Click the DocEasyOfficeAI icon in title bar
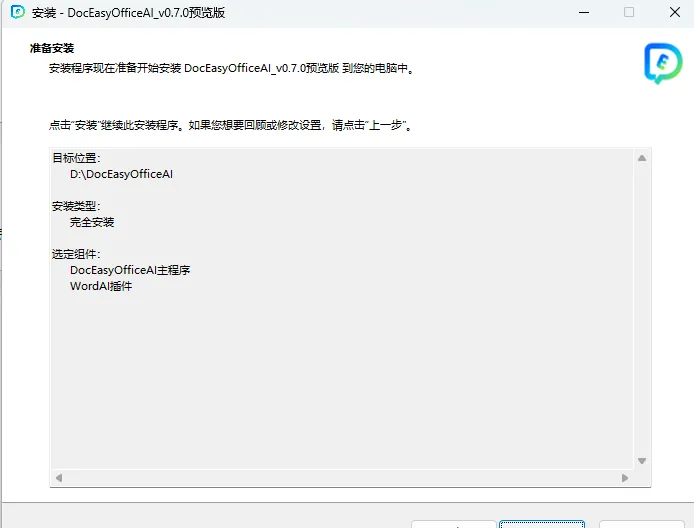This screenshot has width=694, height=528. point(18,12)
